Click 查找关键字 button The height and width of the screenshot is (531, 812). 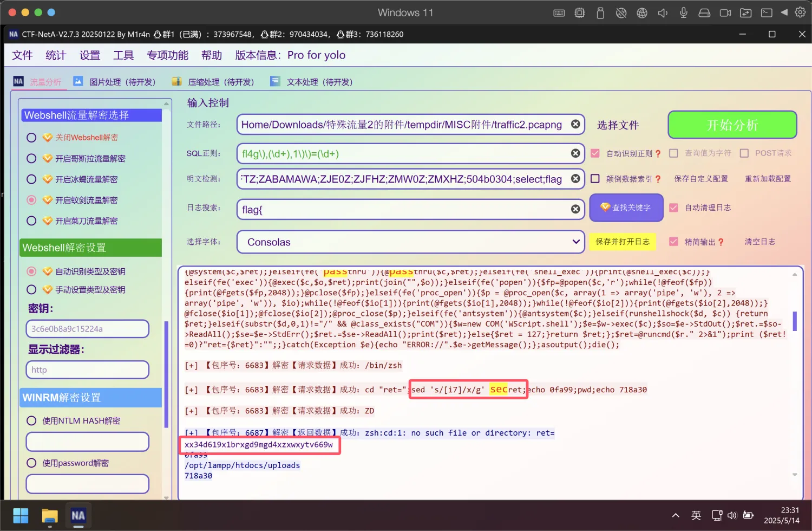[626, 208]
